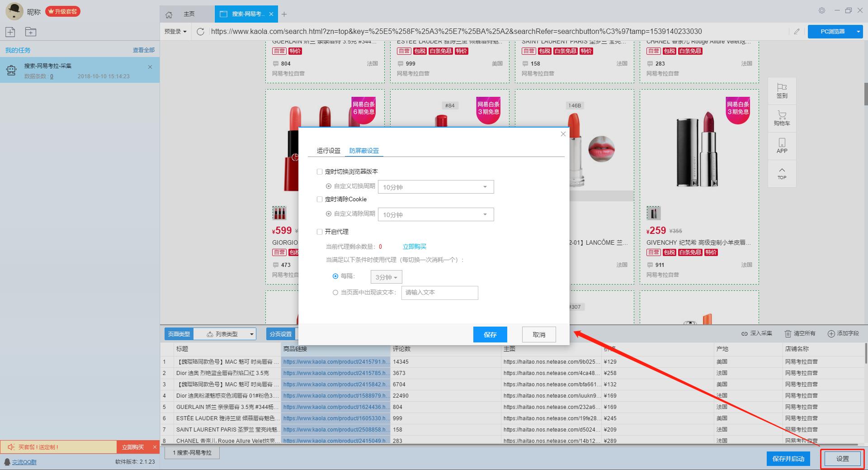Open the top-right settings gear icon
The width and height of the screenshot is (868, 470).
822,10
